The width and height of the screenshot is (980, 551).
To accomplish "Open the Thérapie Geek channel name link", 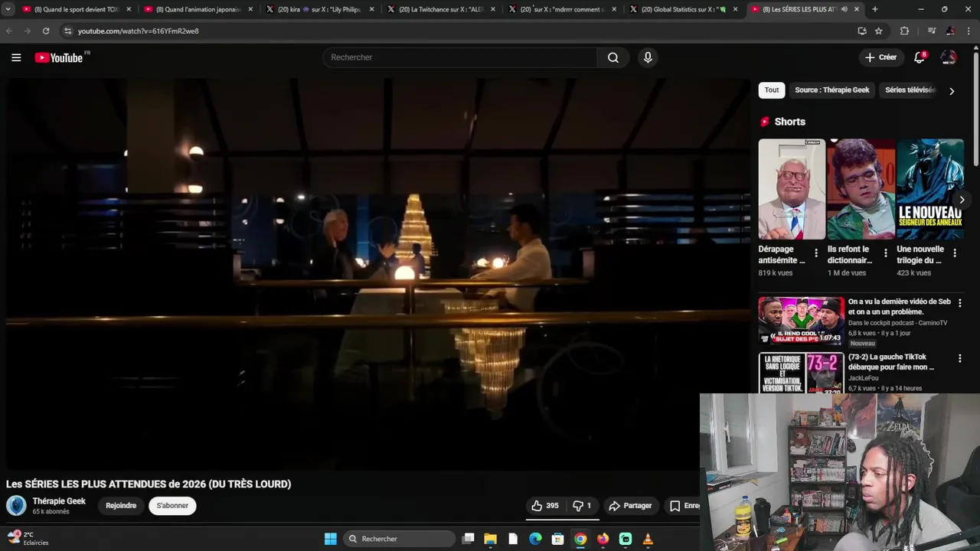I will (59, 501).
